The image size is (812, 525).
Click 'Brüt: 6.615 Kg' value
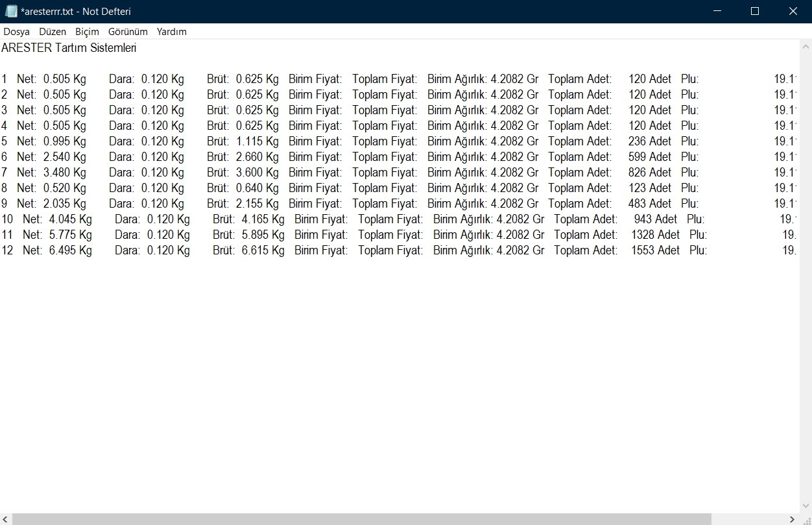click(248, 250)
